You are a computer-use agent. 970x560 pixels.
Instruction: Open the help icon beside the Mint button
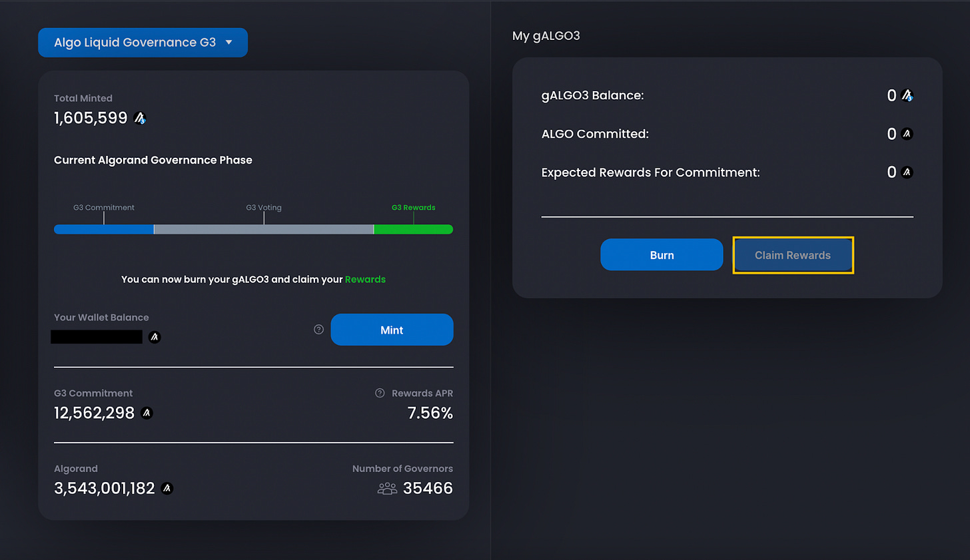(x=318, y=330)
